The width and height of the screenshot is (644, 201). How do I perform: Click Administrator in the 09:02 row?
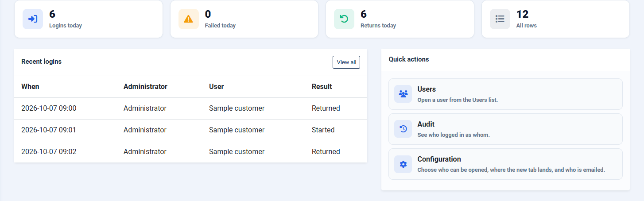pyautogui.click(x=145, y=152)
